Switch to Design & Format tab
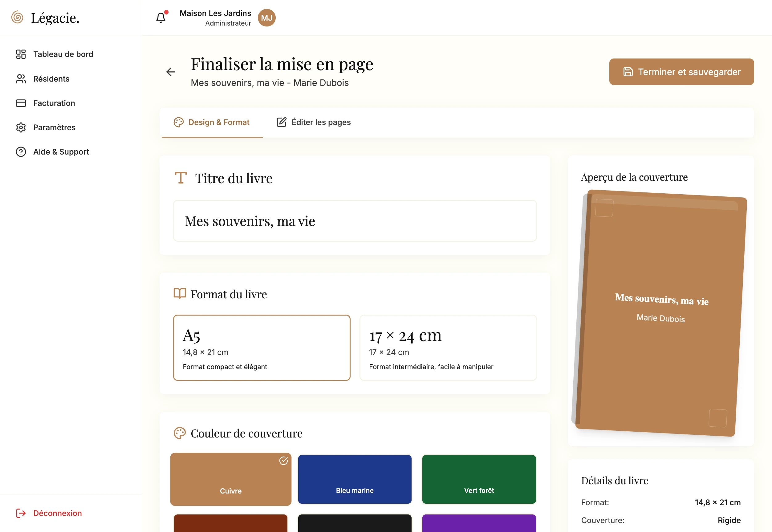The image size is (772, 532). click(212, 122)
